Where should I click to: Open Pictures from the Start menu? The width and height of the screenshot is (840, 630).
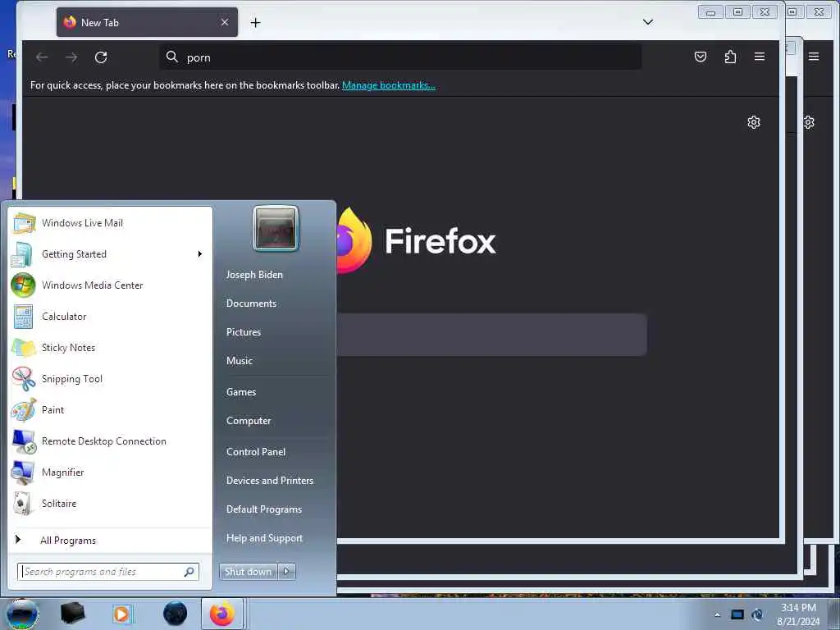(244, 332)
